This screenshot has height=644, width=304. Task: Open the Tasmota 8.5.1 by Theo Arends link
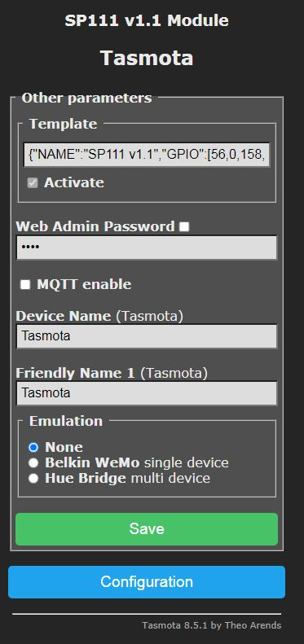(211, 625)
